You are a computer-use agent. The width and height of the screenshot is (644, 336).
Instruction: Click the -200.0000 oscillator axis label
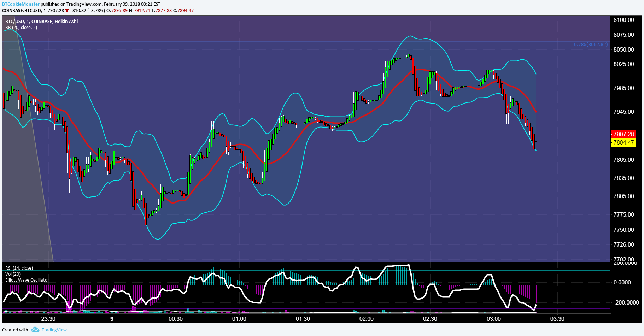point(626,302)
